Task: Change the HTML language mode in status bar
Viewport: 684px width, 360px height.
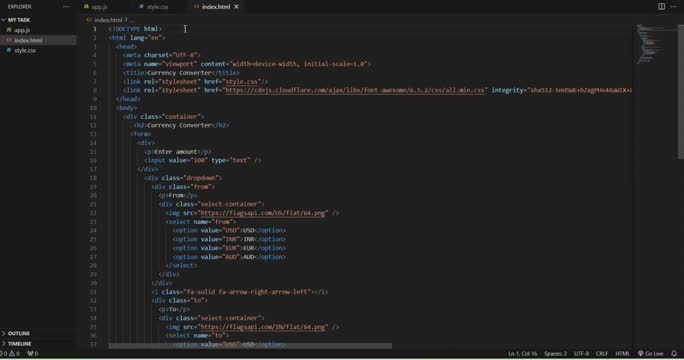Action: (622, 353)
